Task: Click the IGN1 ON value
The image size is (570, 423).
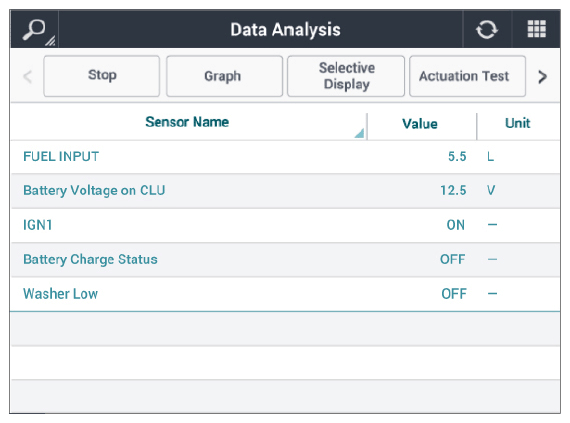Action: click(456, 225)
